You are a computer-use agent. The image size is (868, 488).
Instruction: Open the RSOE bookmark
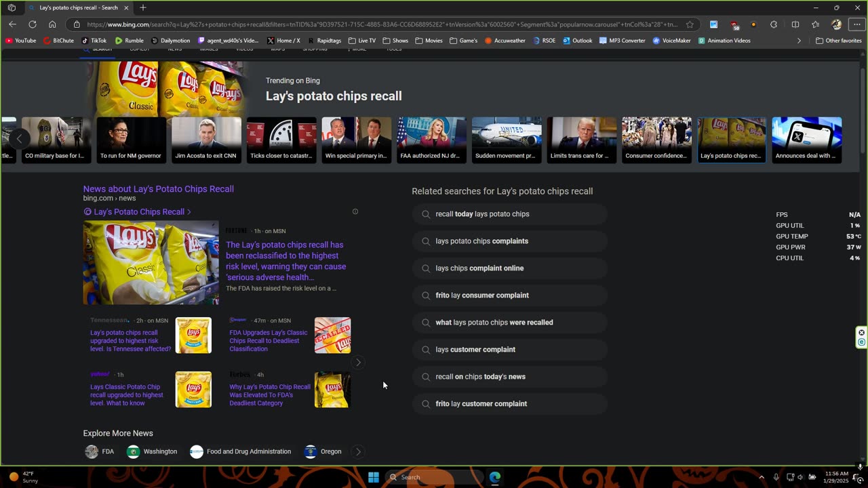(x=544, y=41)
